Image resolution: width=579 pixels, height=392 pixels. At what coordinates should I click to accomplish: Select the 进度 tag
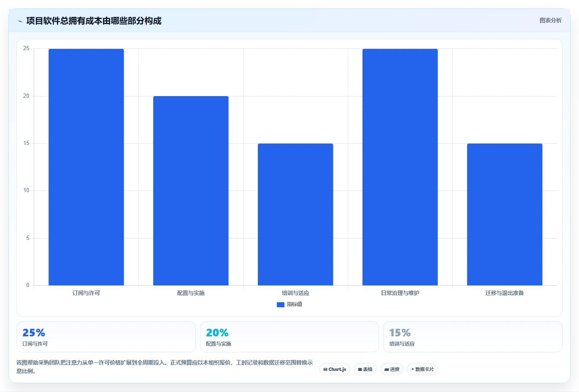(x=392, y=369)
